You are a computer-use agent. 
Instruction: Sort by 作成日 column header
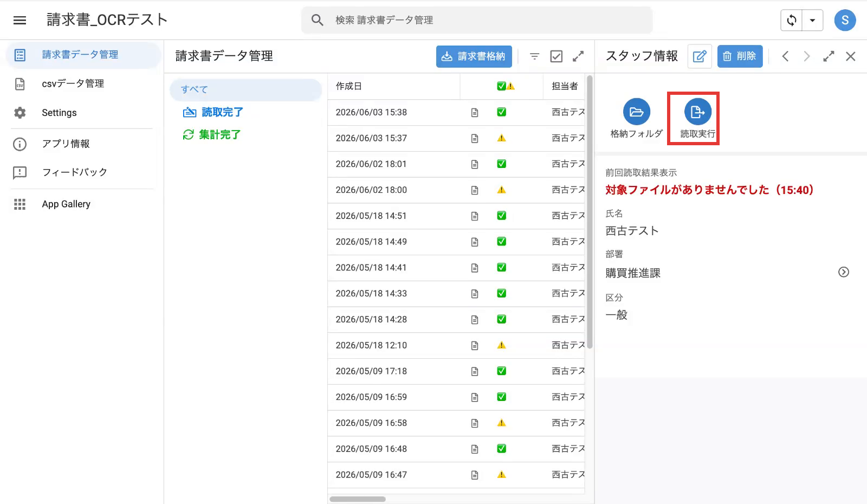[x=393, y=86]
